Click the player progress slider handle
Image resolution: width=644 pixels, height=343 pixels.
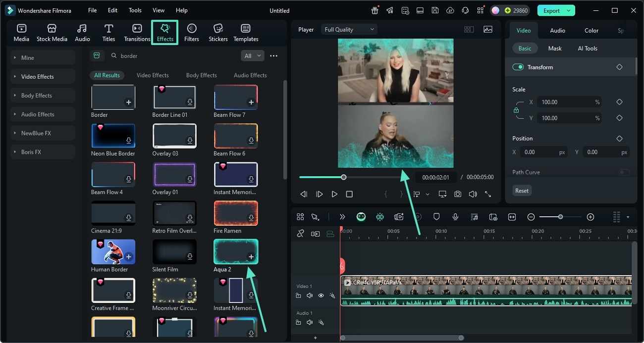[x=344, y=177]
